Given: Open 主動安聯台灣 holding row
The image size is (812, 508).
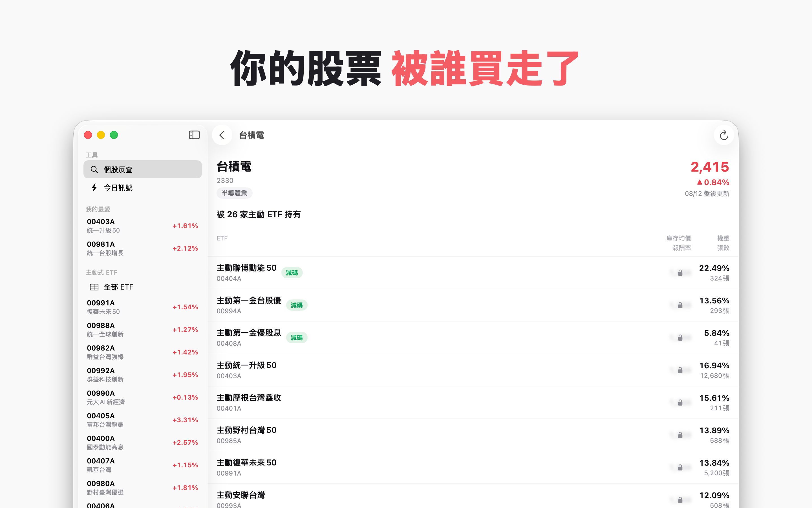Looking at the screenshot, I should tap(473, 496).
